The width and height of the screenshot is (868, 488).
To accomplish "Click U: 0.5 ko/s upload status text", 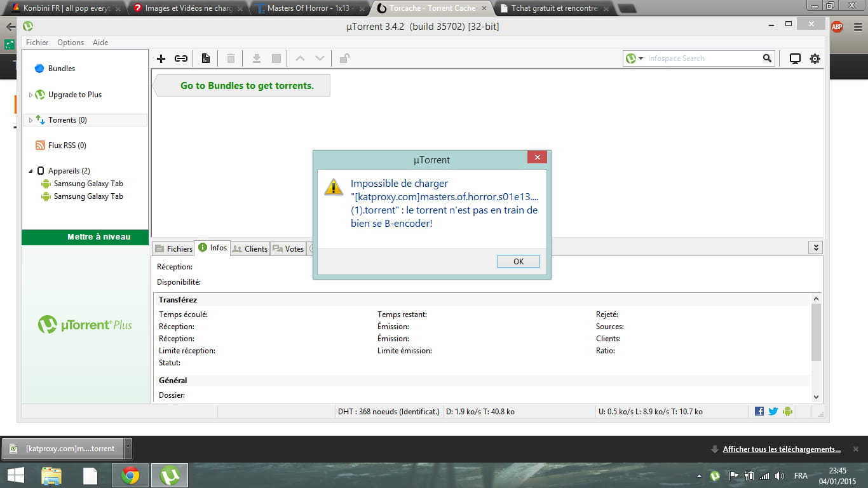I will (651, 412).
